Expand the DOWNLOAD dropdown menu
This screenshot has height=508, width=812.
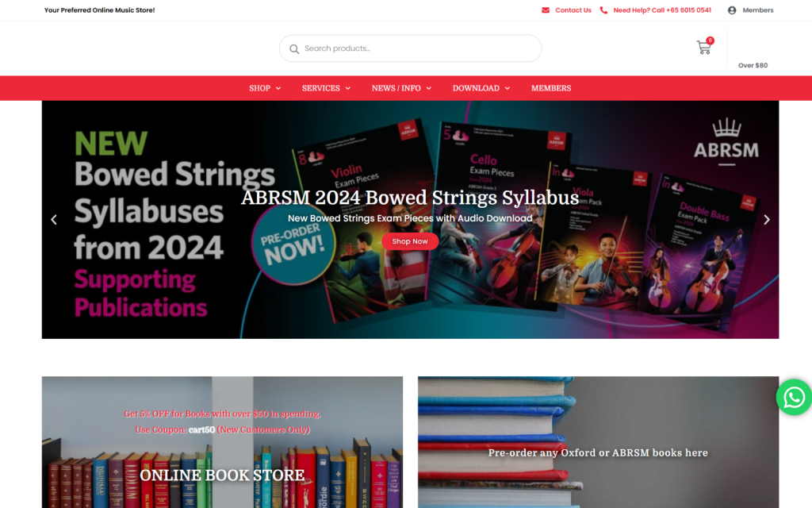coord(481,88)
